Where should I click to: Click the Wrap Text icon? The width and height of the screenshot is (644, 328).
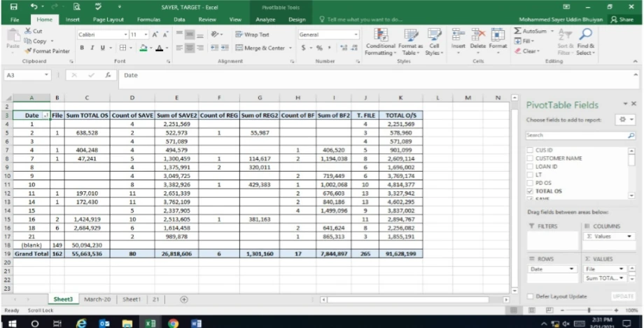point(239,34)
